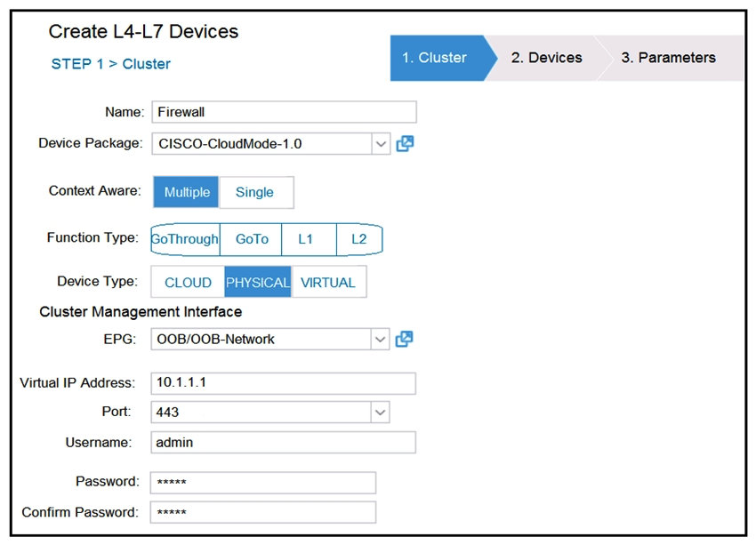Click the Password field

point(262,483)
